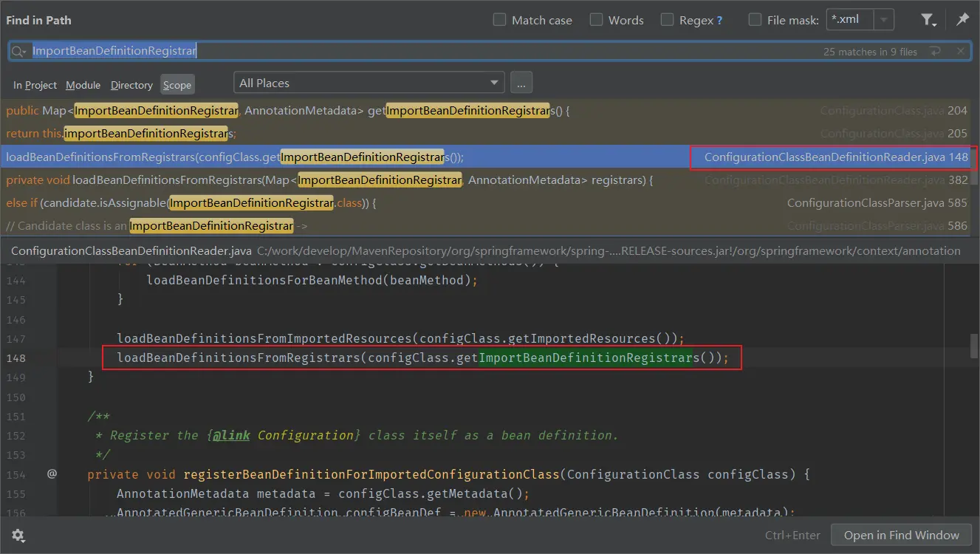Tick the File mask checkbox
This screenshot has width=980, height=554.
pos(755,20)
